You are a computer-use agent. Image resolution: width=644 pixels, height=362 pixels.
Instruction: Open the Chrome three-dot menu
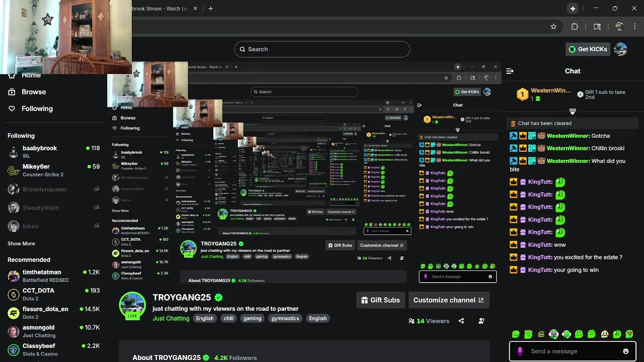[634, 27]
